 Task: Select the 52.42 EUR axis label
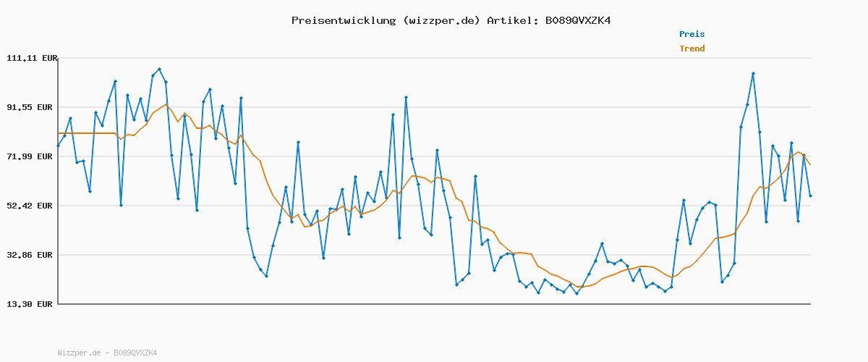tap(31, 206)
